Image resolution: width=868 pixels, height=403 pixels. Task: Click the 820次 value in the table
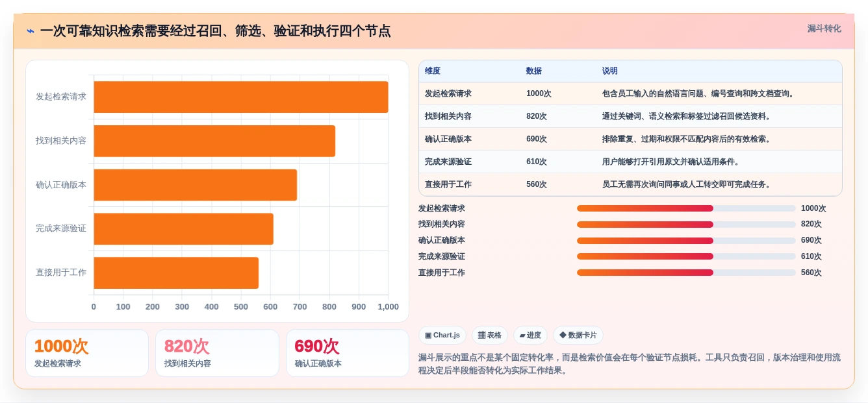pos(537,116)
